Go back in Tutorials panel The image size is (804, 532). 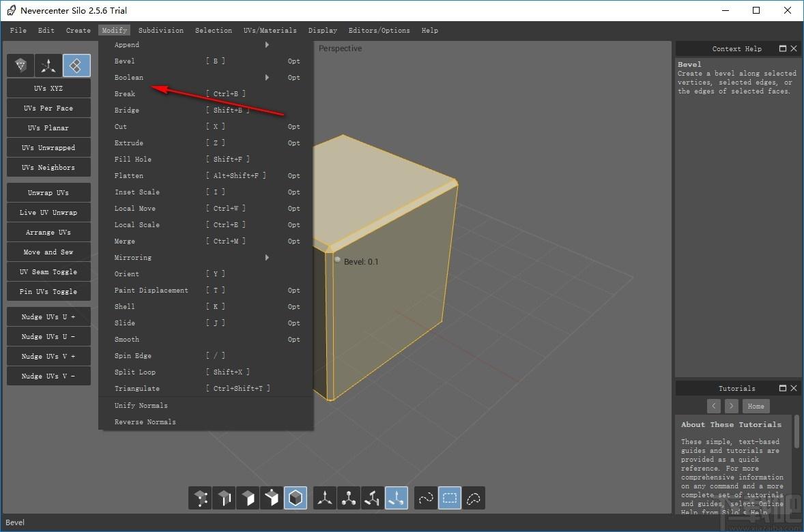(714, 406)
